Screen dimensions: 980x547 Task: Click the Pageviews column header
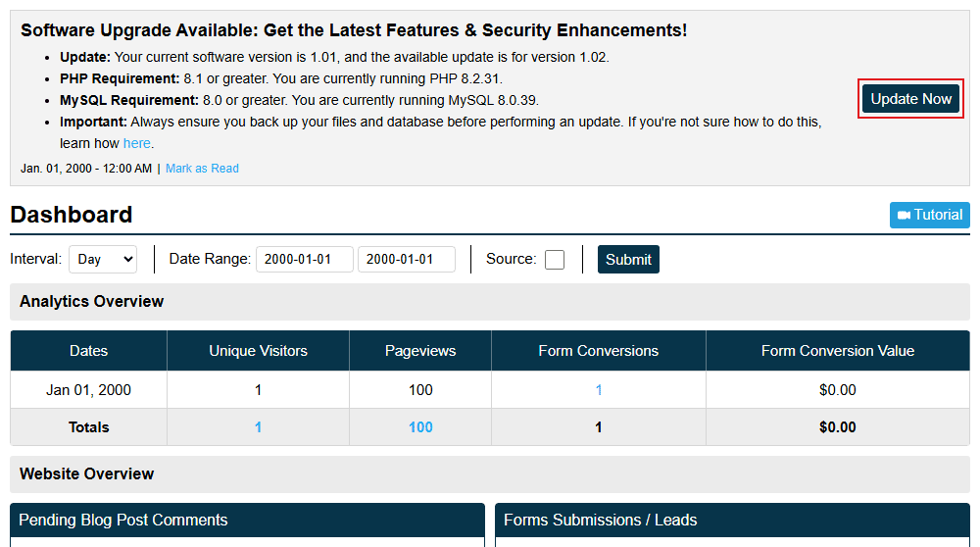point(420,351)
